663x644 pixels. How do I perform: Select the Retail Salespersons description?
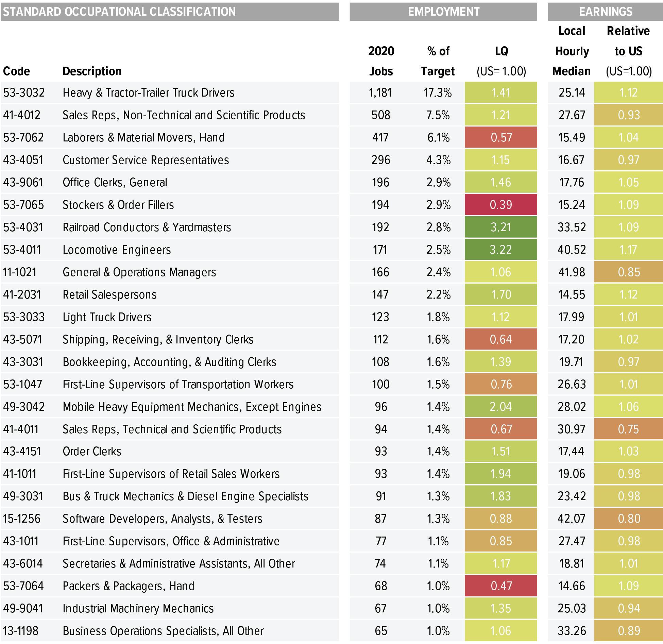pos(109,294)
